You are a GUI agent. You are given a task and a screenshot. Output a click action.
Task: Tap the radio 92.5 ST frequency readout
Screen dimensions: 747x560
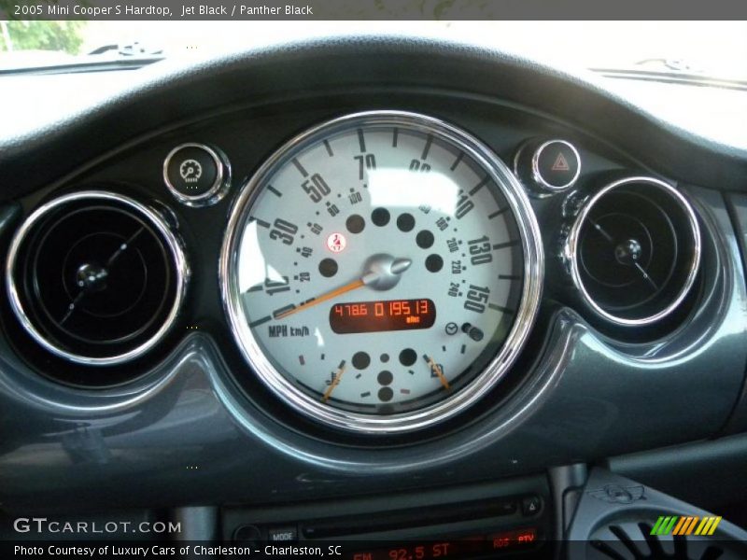[x=419, y=553]
